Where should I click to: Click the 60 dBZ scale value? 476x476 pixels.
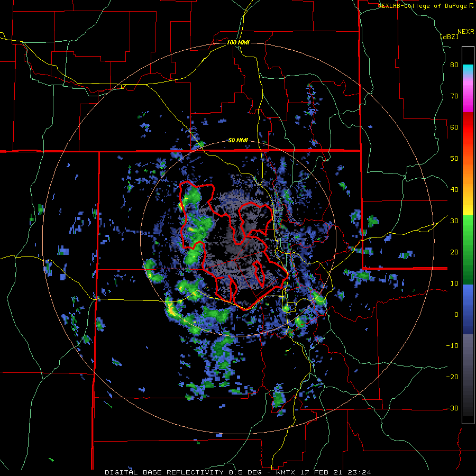click(x=454, y=127)
